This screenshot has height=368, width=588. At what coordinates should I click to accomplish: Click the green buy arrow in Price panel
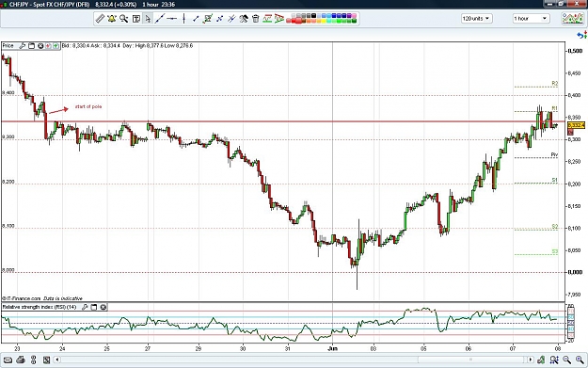coord(56,46)
